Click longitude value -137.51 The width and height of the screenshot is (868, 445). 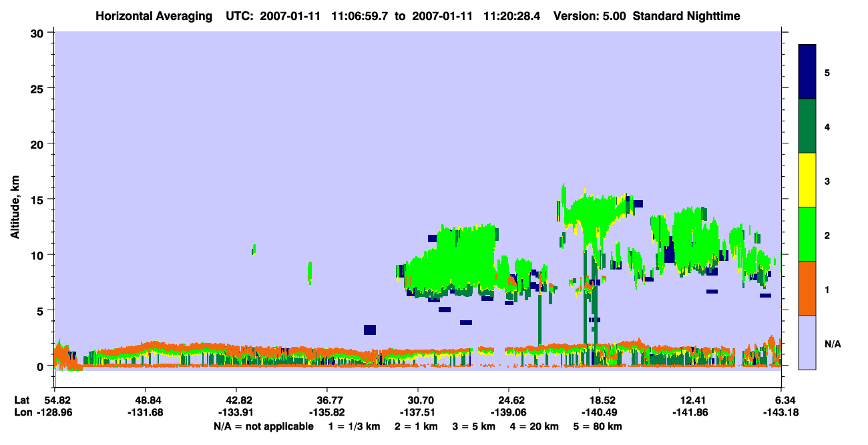point(417,412)
